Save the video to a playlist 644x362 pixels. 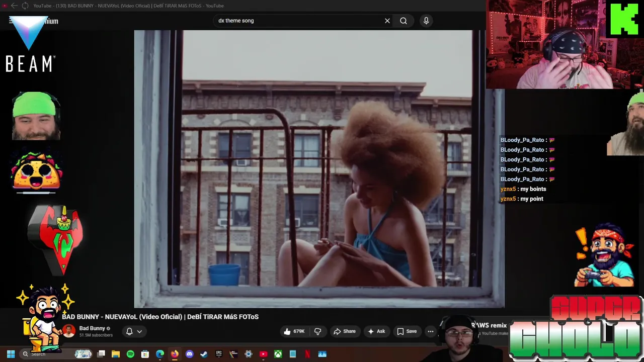(x=407, y=331)
